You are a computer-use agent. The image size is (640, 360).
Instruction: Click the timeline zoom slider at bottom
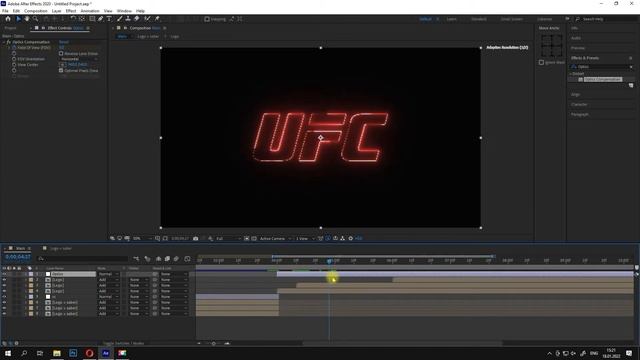213,344
